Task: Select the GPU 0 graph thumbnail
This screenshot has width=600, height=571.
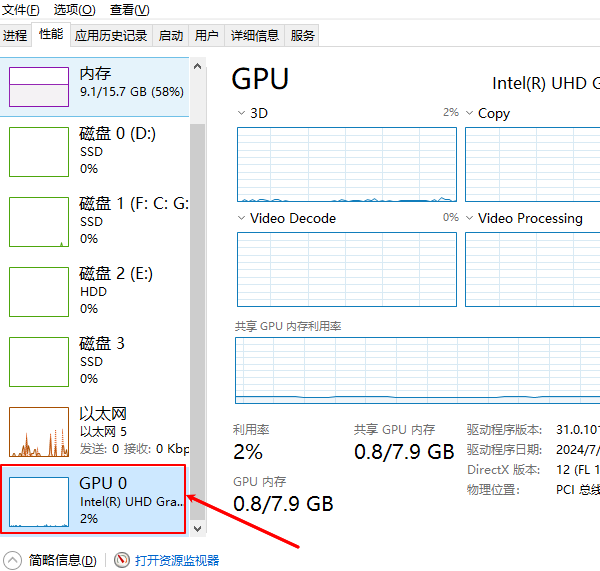Action: point(39,501)
